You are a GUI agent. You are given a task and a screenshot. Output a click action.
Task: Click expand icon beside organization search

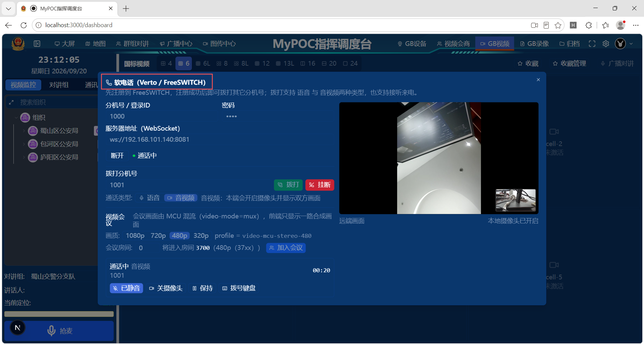point(11,102)
